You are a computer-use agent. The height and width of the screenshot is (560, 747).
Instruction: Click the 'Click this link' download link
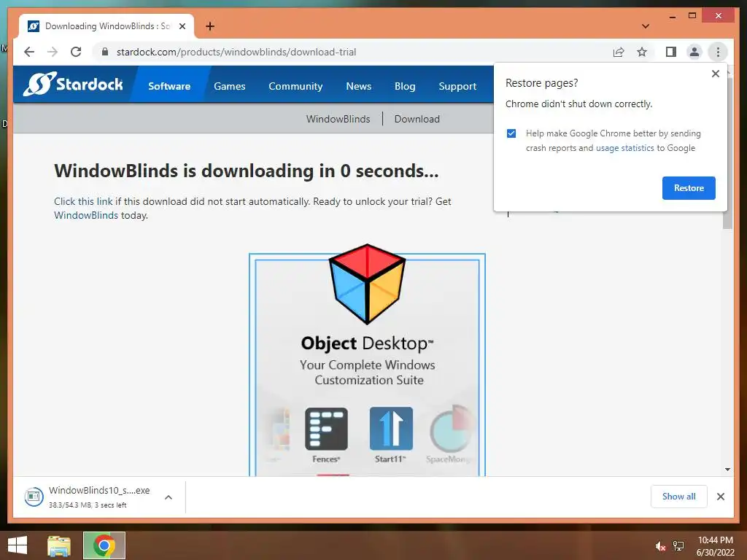click(83, 201)
